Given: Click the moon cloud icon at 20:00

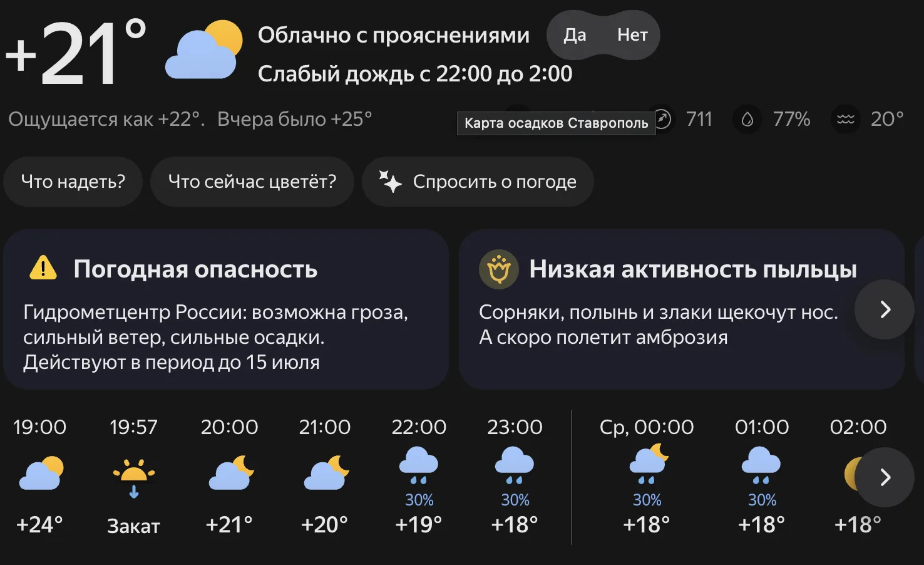Looking at the screenshot, I should [x=231, y=473].
